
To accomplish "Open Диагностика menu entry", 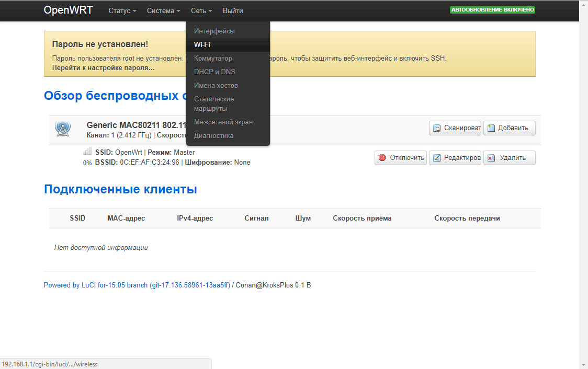I will [228, 135].
